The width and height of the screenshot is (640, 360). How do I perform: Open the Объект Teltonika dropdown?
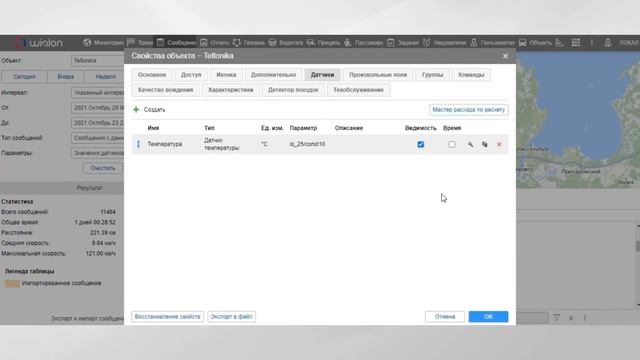98,60
